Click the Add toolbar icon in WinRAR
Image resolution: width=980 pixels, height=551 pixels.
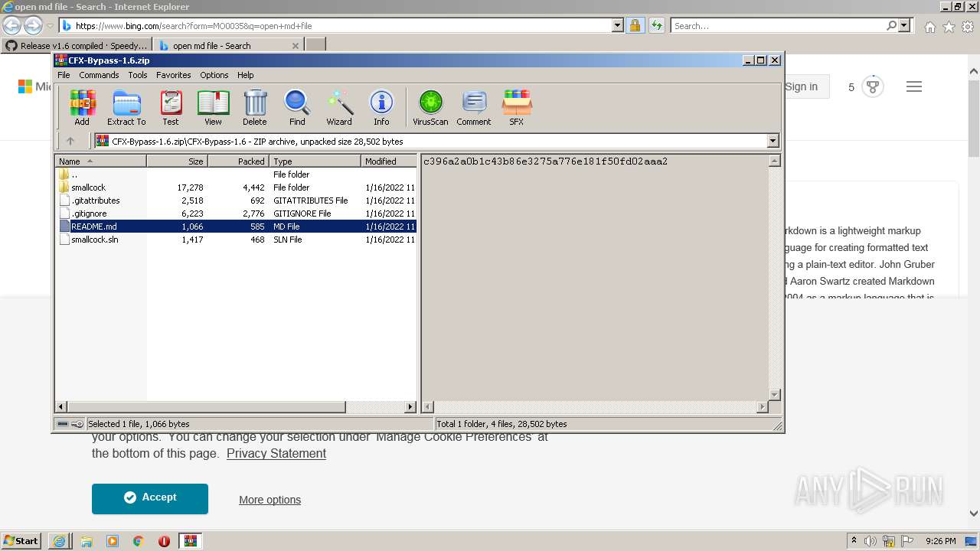[x=82, y=107]
